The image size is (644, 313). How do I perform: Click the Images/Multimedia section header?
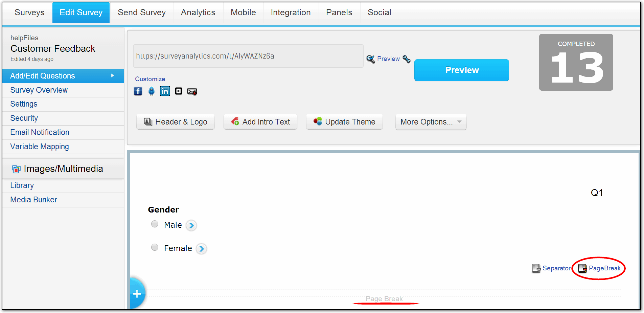[x=63, y=169]
